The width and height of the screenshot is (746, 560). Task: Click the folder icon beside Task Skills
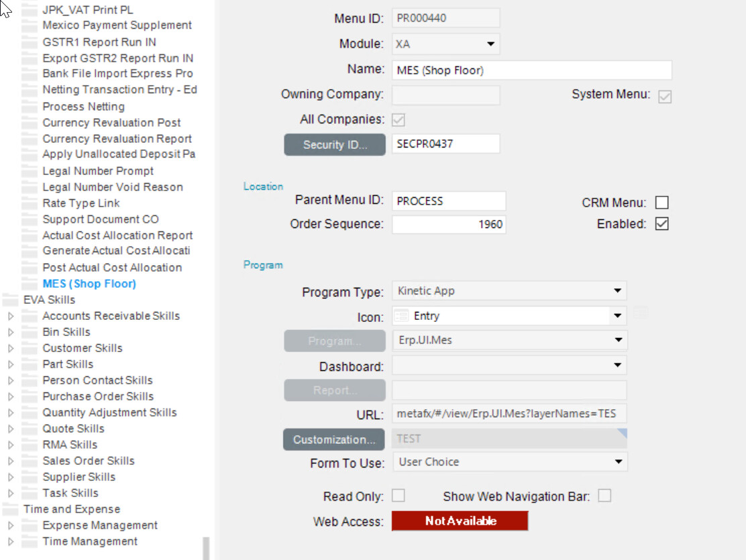coord(30,493)
